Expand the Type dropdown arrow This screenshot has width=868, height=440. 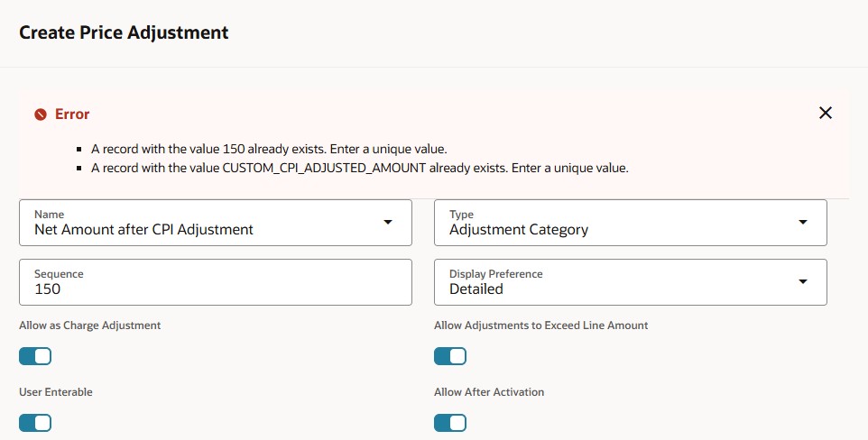[803, 223]
